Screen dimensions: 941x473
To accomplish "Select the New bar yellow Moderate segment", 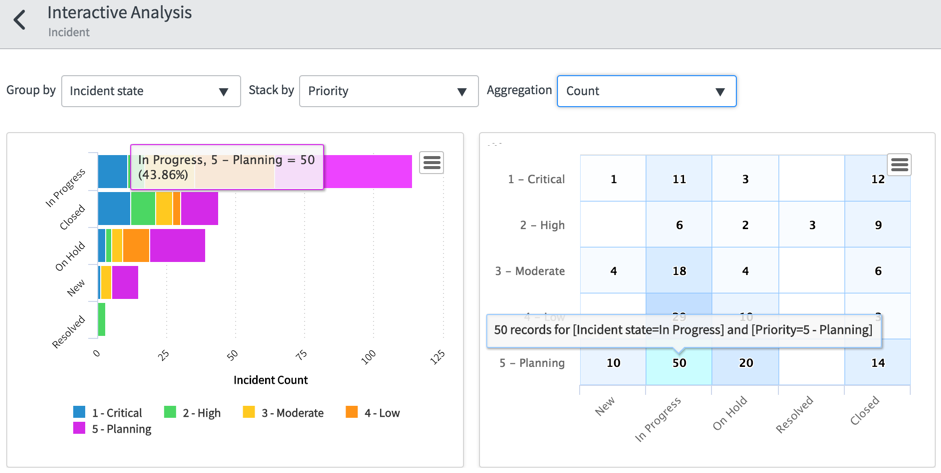I will point(106,282).
